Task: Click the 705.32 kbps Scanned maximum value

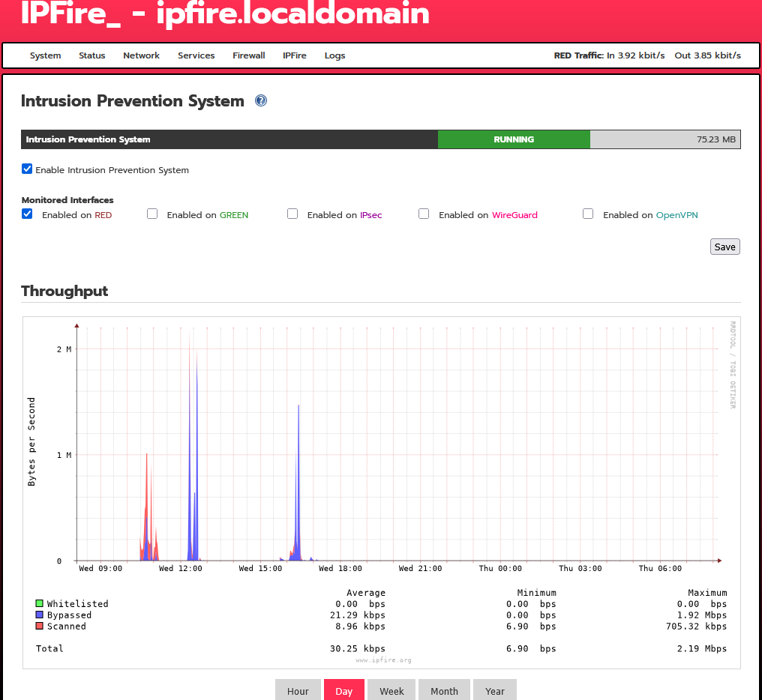Action: 696,626
